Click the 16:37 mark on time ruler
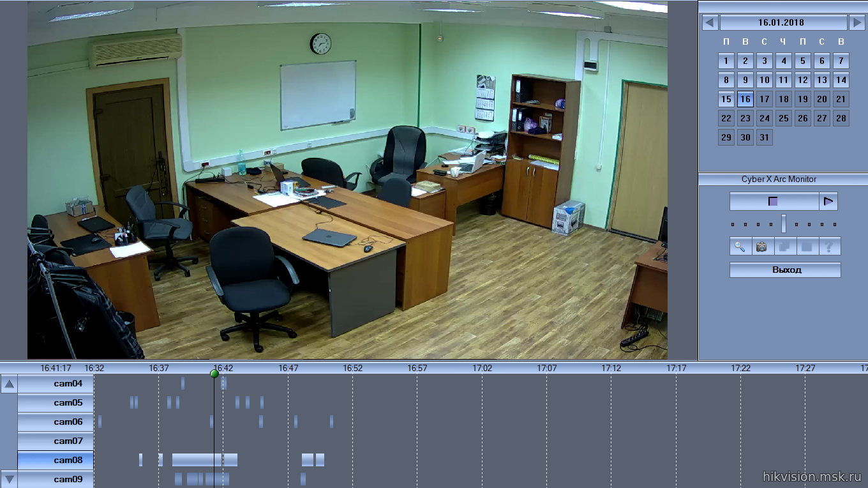The height and width of the screenshot is (488, 868). [x=159, y=368]
